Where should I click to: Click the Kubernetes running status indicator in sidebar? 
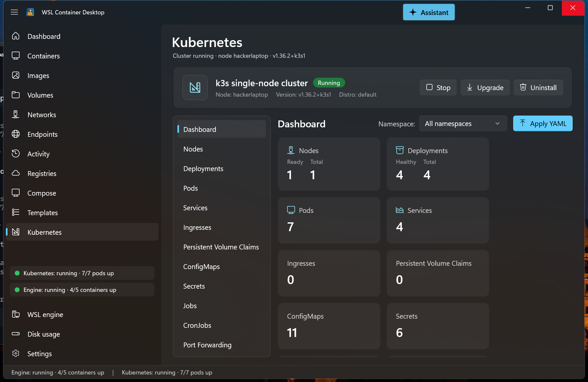click(x=82, y=273)
